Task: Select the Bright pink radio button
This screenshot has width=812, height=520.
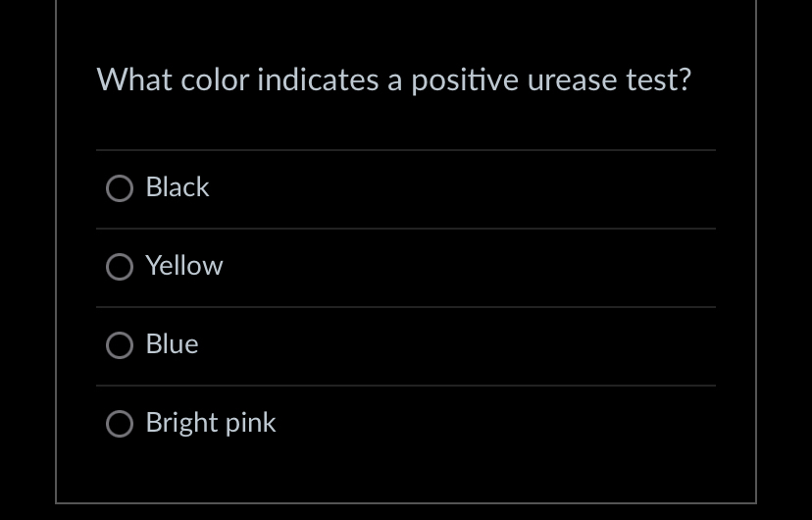Action: 120,424
